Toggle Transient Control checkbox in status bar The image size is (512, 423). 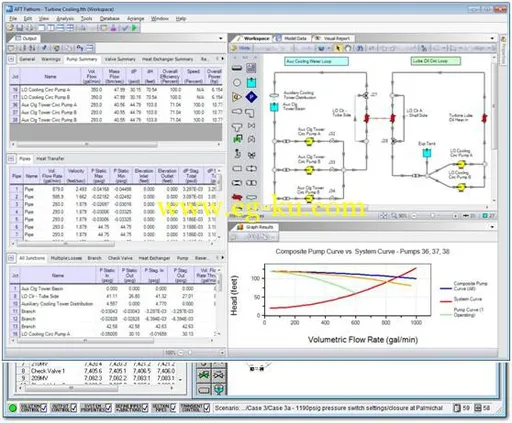tap(207, 408)
